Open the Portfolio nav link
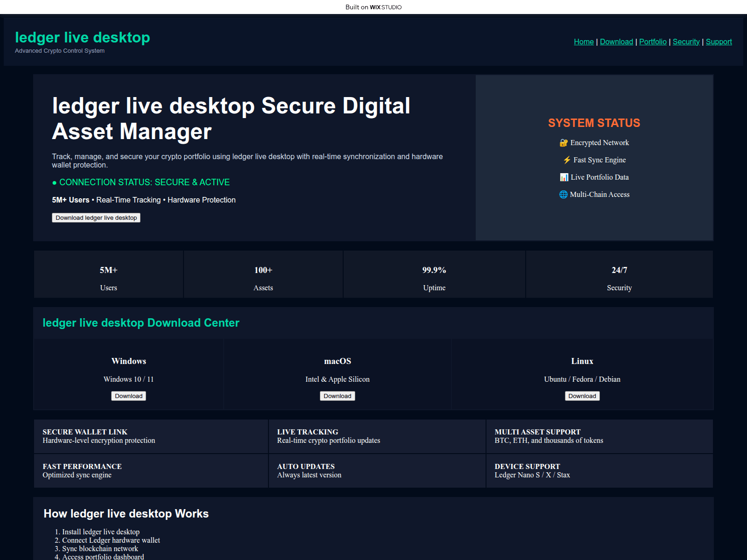747x560 pixels. (x=653, y=42)
